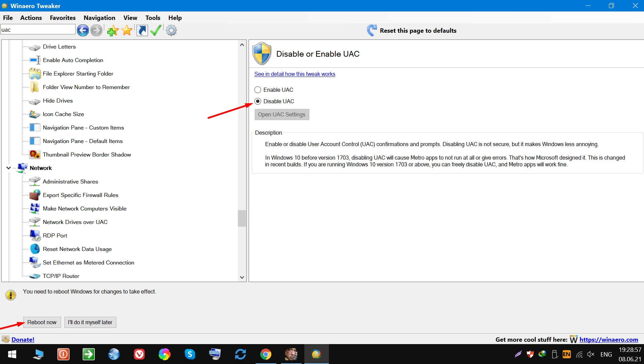Click the Open UAC Settings button

pos(282,114)
